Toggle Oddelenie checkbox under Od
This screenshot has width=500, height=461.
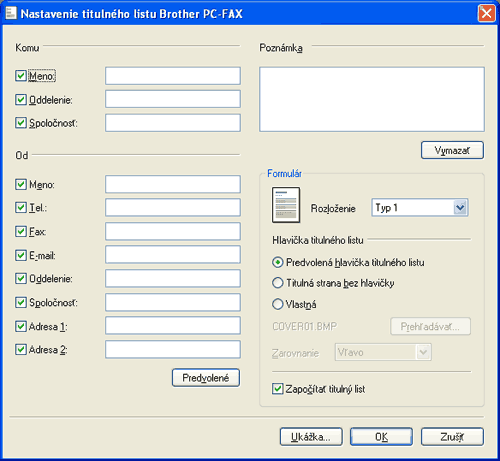21,278
